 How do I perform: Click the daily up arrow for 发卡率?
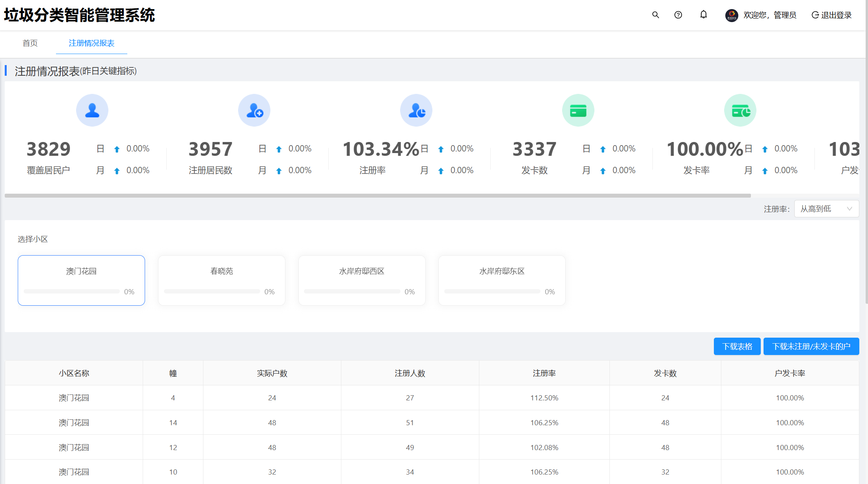point(765,149)
